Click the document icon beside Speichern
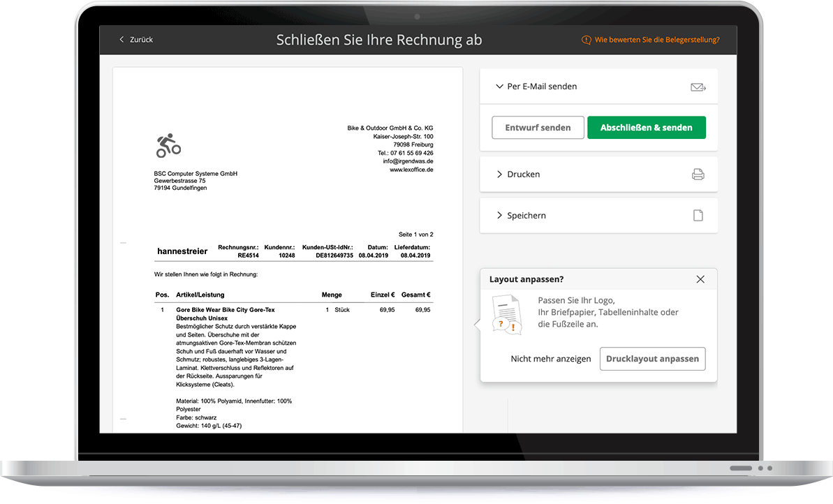833x504 pixels. [x=698, y=215]
